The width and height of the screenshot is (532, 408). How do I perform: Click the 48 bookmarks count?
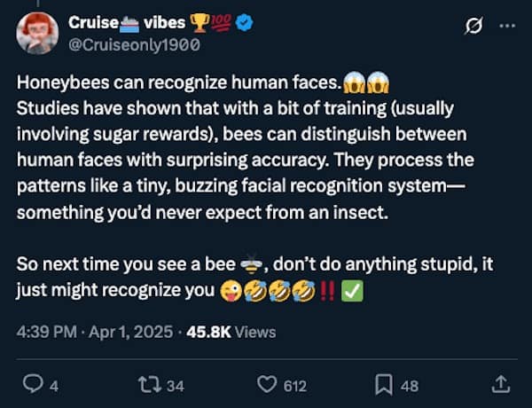tap(410, 386)
